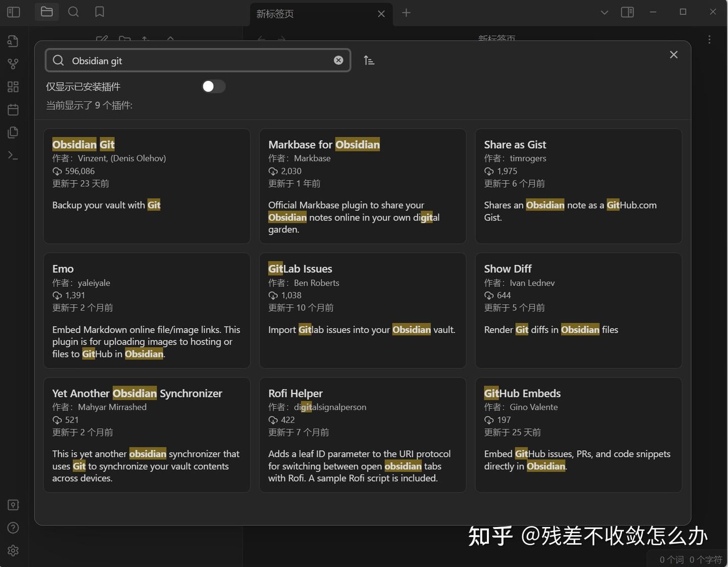Image resolution: width=728 pixels, height=567 pixels.
Task: Enable the 仅显示已安装插件 toggle
Action: [x=213, y=86]
